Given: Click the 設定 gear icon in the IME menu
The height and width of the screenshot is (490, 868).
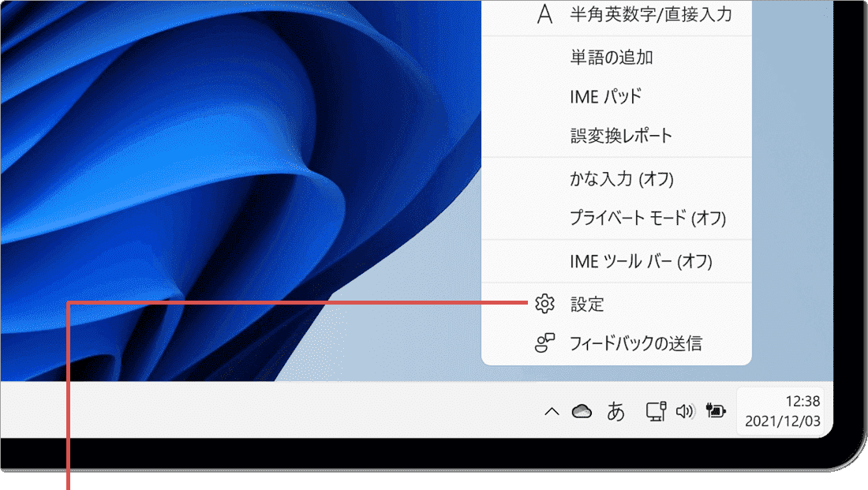Looking at the screenshot, I should (x=543, y=303).
